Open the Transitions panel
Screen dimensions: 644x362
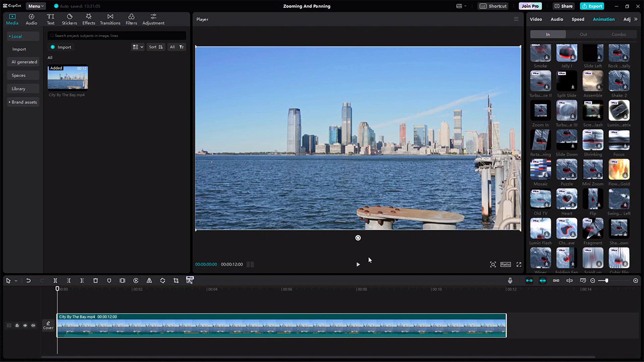tap(110, 19)
